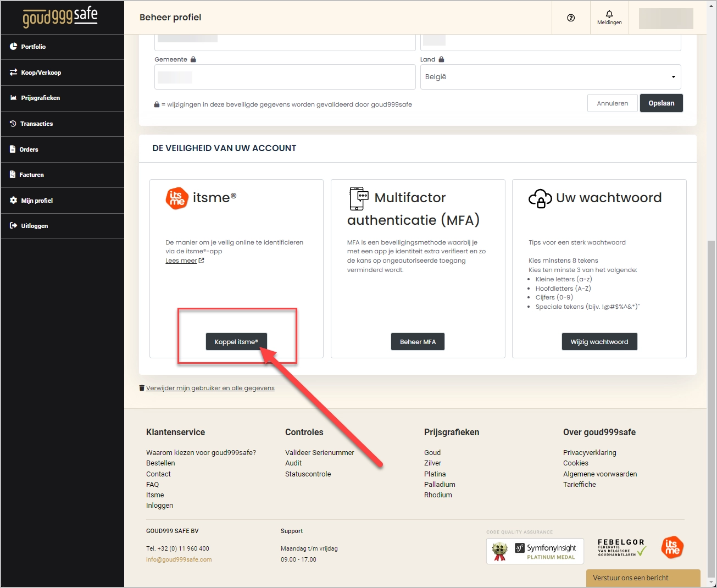717x588 pixels.
Task: Click the Wijzig wachtwoord button
Action: pos(599,342)
